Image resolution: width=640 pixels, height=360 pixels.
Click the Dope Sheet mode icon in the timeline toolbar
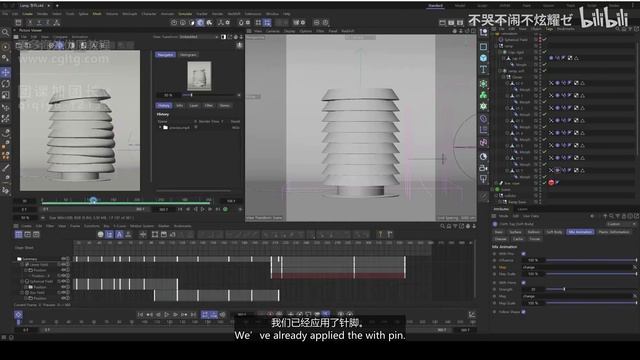tap(18, 234)
